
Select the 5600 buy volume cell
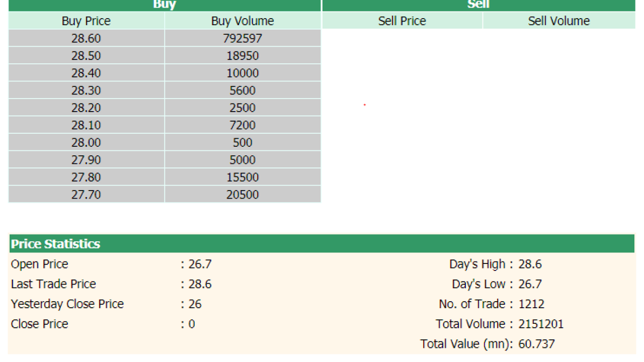point(243,90)
